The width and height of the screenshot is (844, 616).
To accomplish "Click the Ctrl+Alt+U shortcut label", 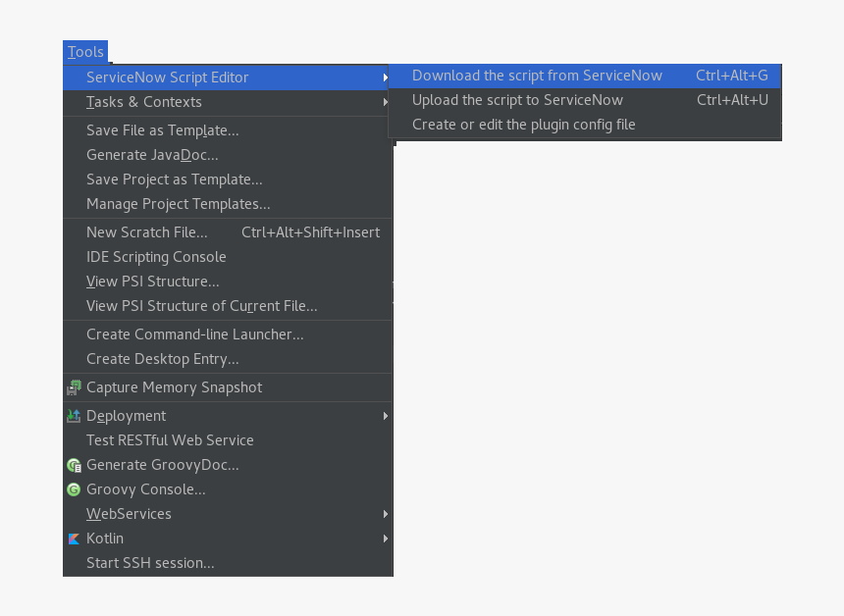I will pos(732,101).
